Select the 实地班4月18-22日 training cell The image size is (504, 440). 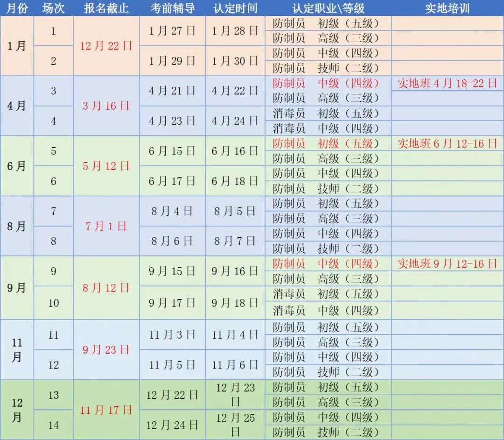447,84
